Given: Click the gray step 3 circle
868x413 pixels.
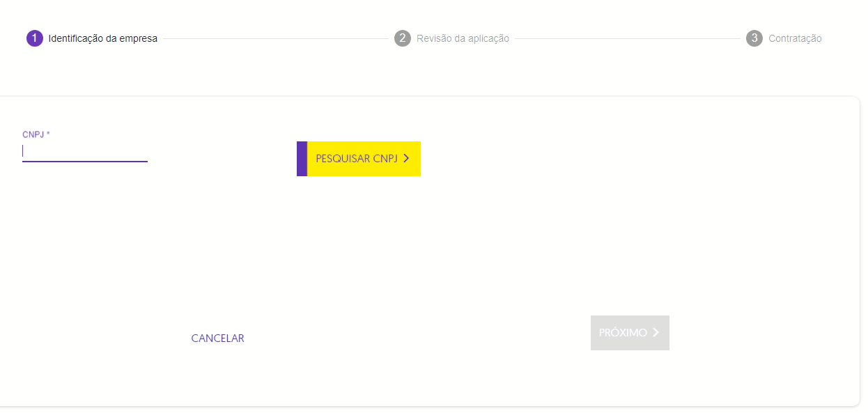Looking at the screenshot, I should click(x=754, y=38).
